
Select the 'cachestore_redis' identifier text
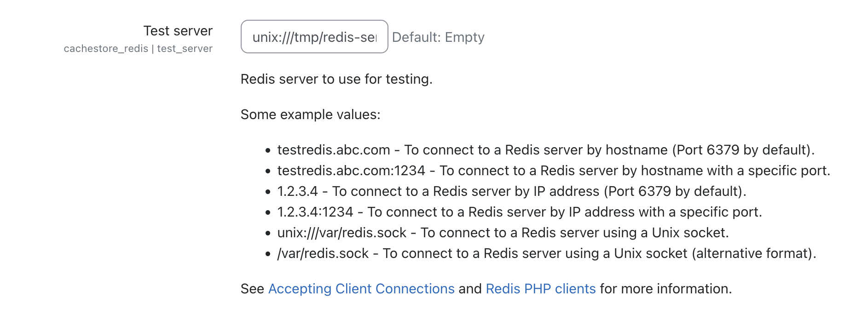[106, 49]
